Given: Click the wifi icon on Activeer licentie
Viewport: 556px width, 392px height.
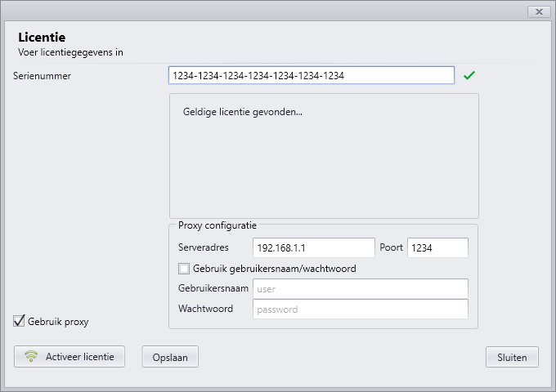Looking at the screenshot, I should 31,356.
